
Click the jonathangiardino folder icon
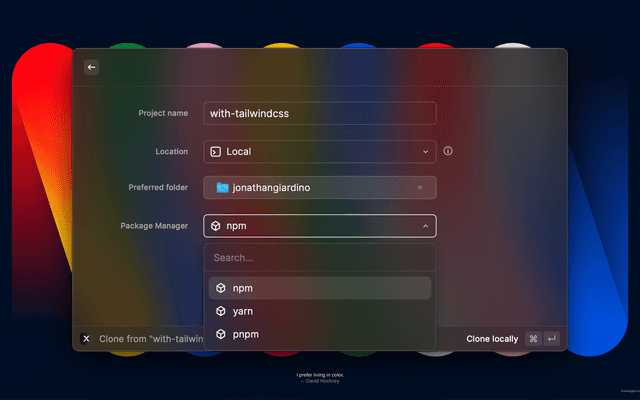point(223,187)
